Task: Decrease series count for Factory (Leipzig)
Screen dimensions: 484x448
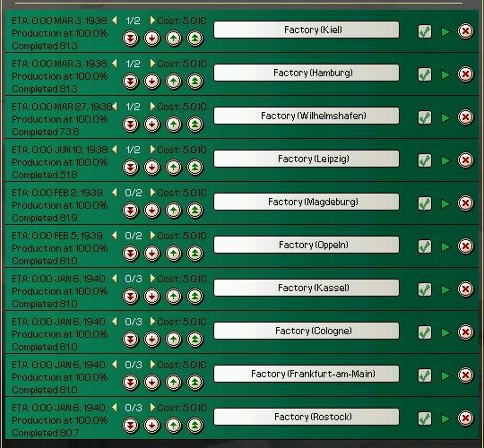Action: pos(115,150)
